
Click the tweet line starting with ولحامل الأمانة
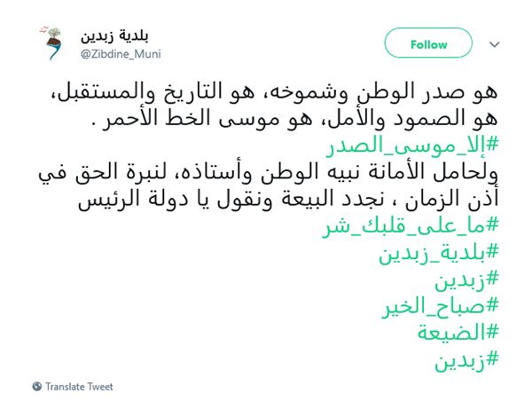coord(268,172)
